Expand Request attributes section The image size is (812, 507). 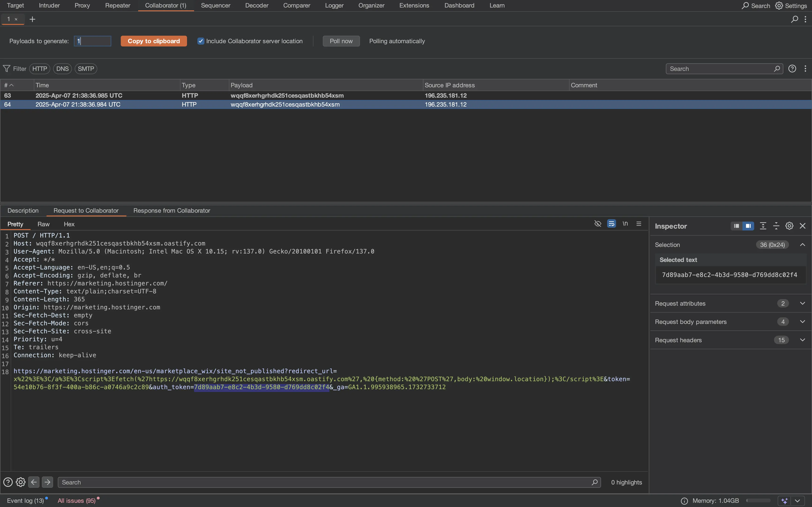tap(803, 303)
